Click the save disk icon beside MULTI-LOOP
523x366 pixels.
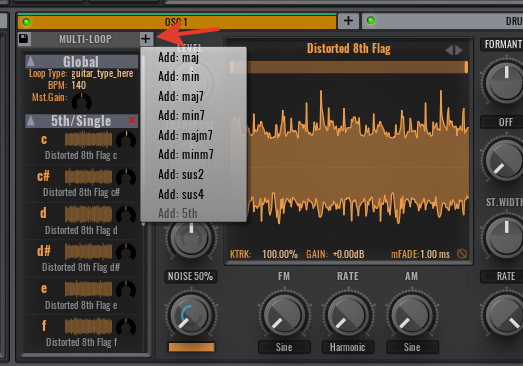click(24, 39)
